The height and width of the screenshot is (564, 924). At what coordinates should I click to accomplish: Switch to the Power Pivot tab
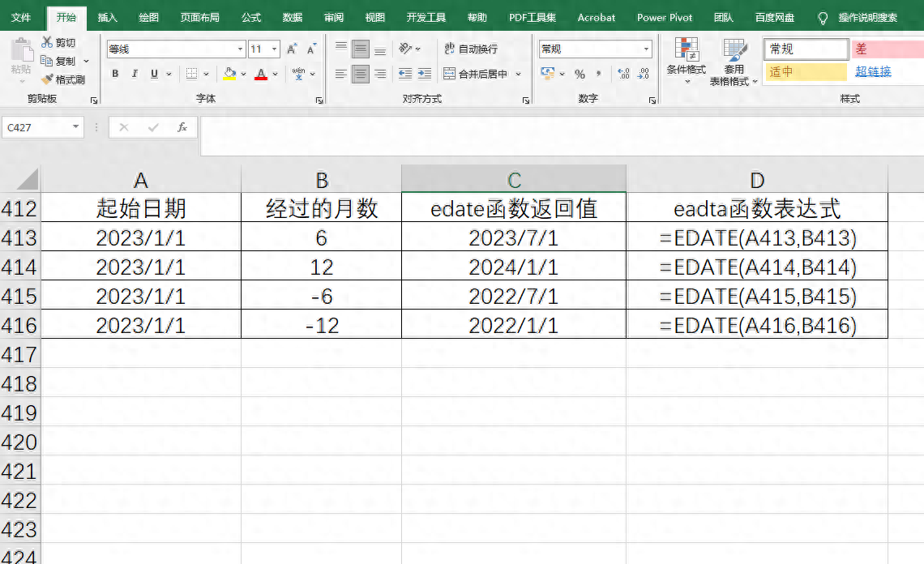665,17
